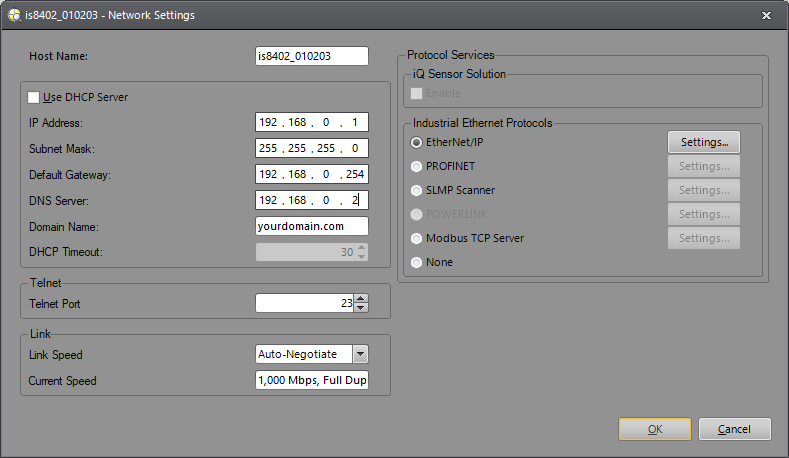
Task: Cancel the network settings changes
Action: tap(735, 429)
